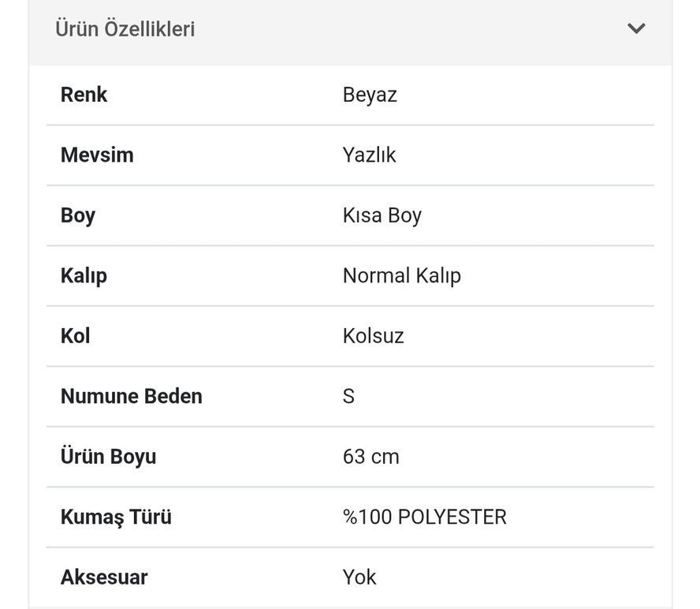Click the chevron next to Ürün Özellikleri

637,28
